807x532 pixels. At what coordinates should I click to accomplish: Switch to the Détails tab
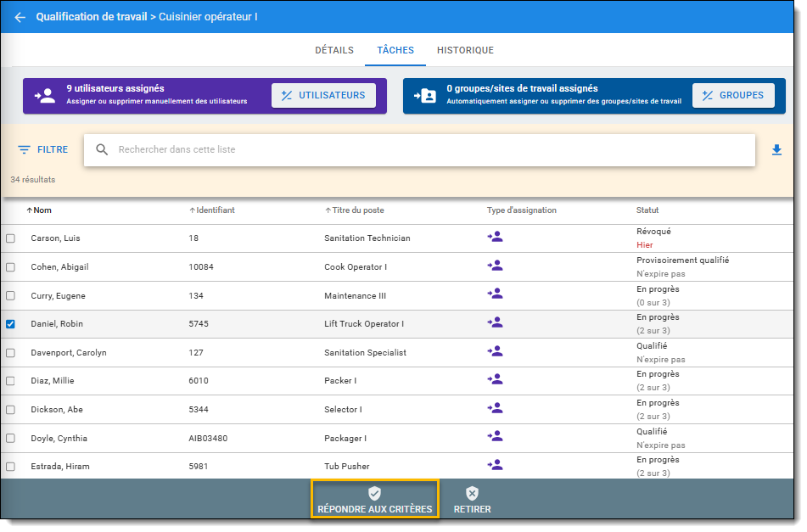coord(334,51)
